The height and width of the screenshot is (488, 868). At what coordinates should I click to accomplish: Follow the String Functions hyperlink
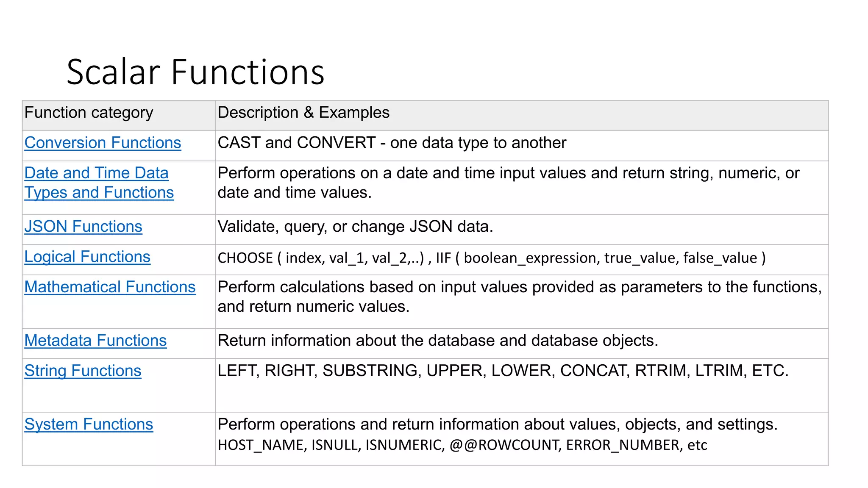83,371
